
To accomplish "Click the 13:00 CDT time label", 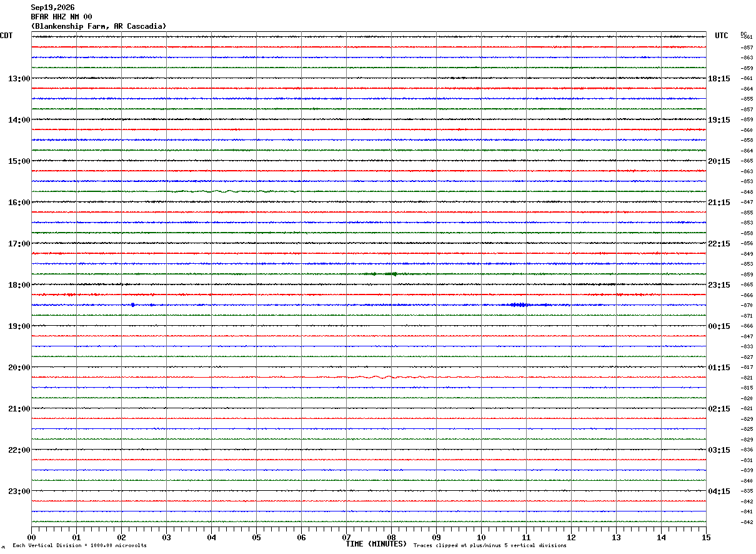I will click(x=19, y=79).
